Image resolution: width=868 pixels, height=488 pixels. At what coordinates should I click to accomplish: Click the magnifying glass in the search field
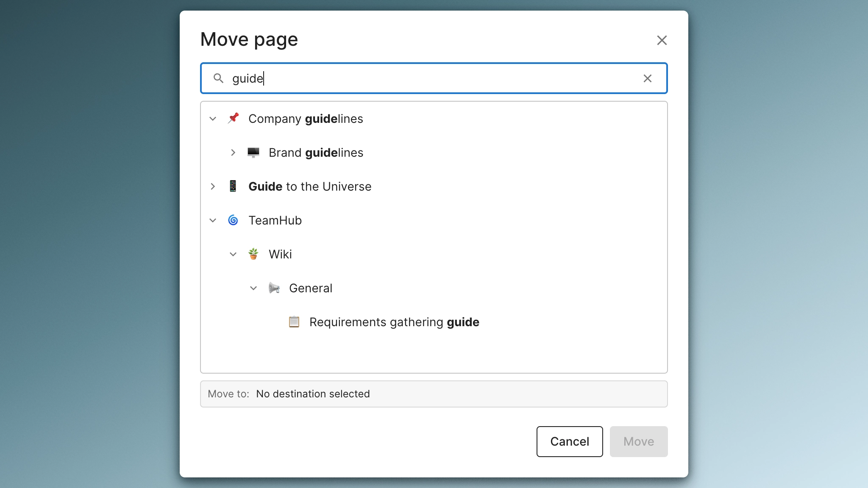[219, 78]
